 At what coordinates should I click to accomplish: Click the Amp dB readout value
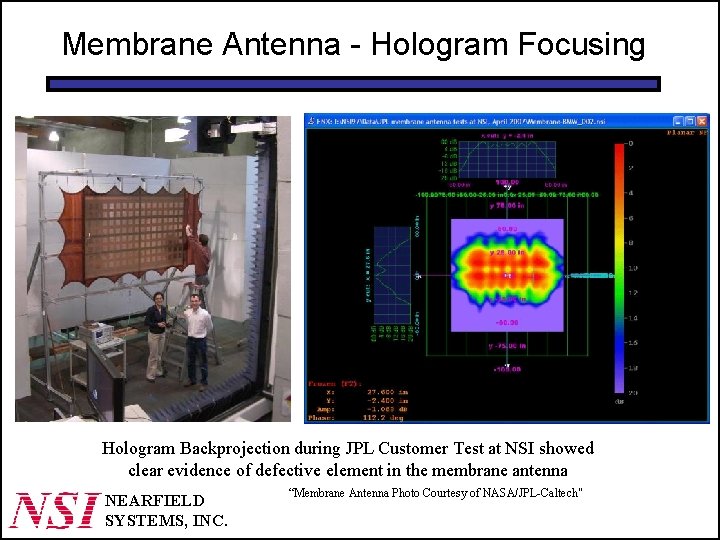[387, 409]
